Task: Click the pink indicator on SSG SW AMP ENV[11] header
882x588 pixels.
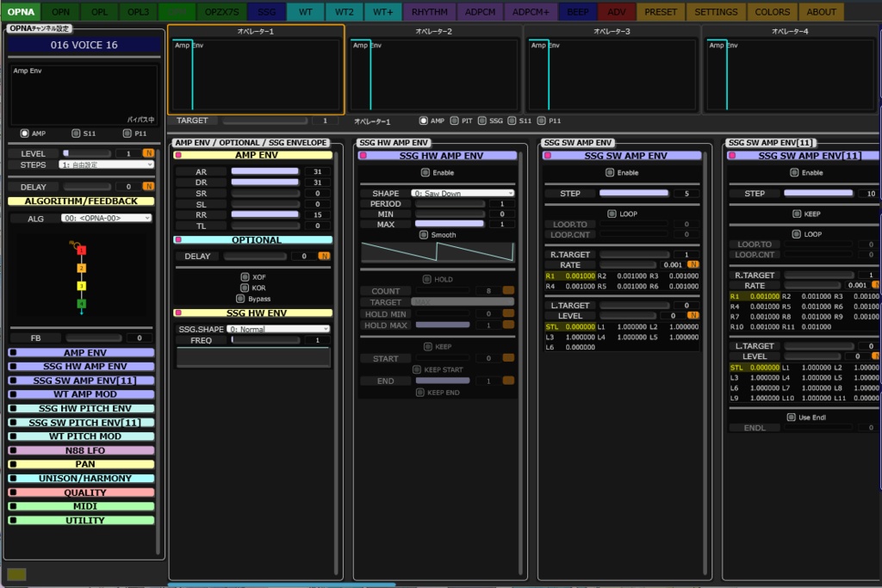Action: coord(732,156)
